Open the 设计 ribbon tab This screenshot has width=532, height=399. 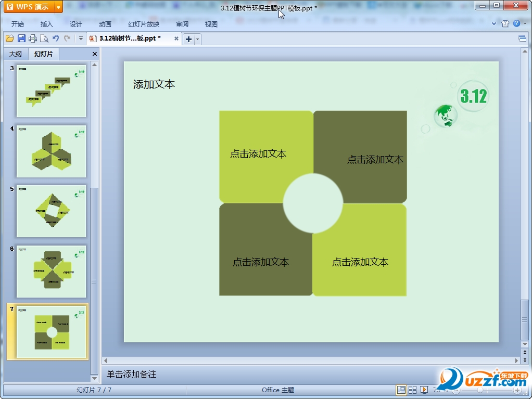75,24
